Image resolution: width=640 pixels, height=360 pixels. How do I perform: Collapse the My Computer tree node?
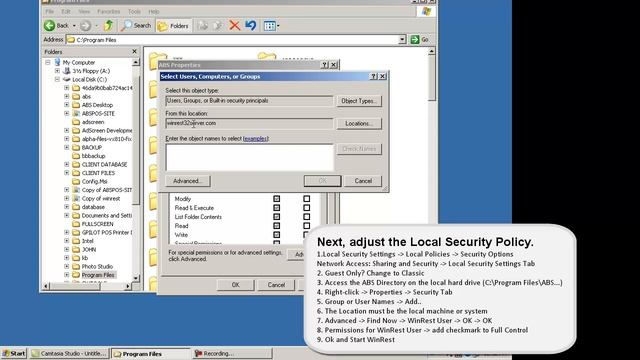[48, 62]
